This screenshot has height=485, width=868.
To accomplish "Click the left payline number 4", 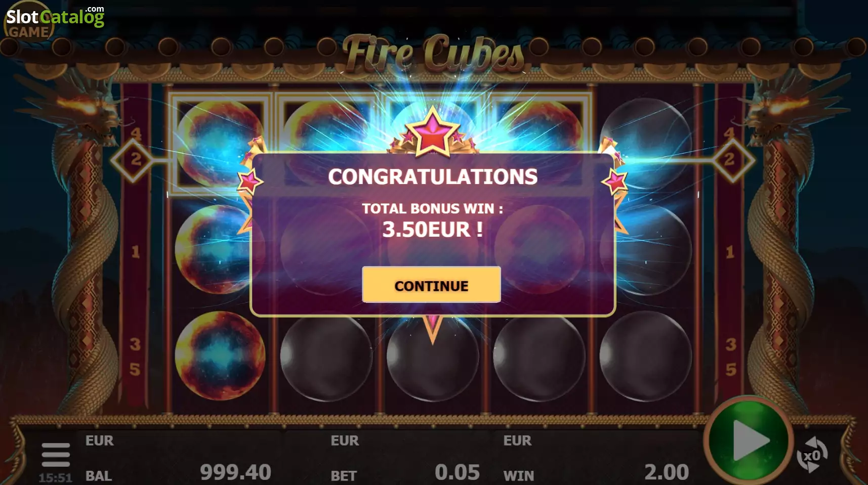I will 136,134.
